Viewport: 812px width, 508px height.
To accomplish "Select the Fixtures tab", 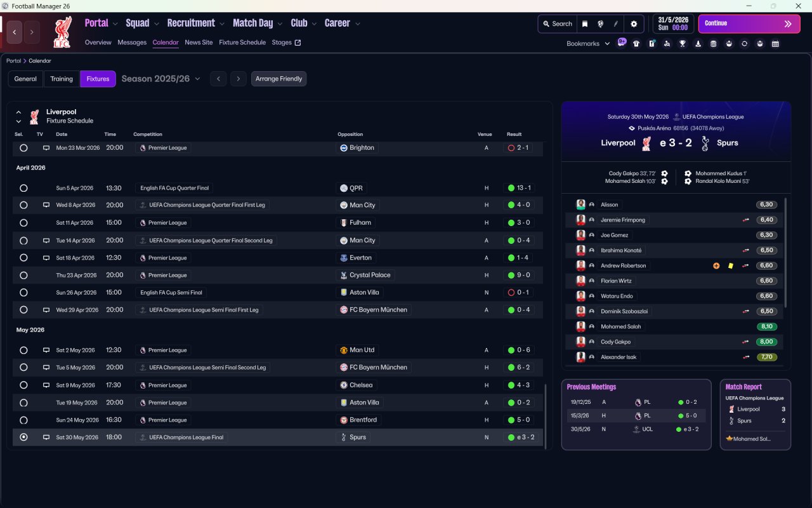I will 98,79.
